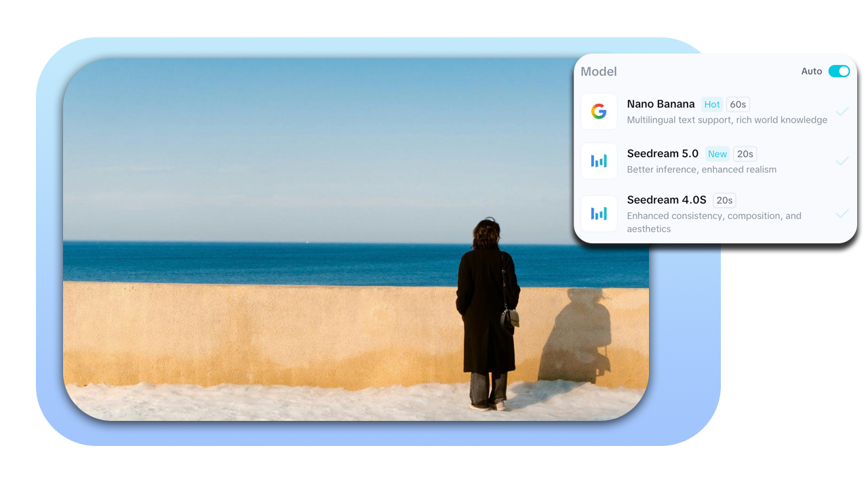
Task: Click the Auto label next to the switch
Action: click(812, 71)
